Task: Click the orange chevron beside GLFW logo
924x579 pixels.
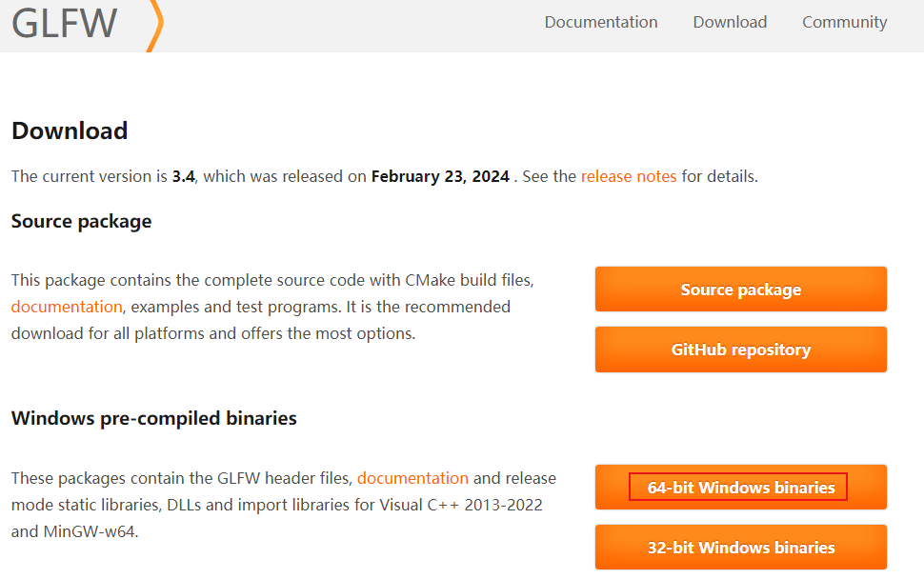Action: (x=155, y=25)
